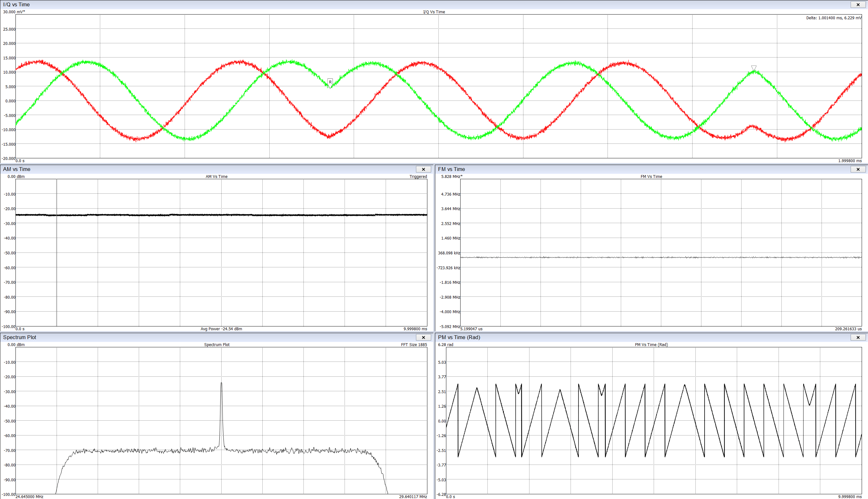
Task: Click the 5.828 MHz* FM scale label
Action: click(451, 177)
